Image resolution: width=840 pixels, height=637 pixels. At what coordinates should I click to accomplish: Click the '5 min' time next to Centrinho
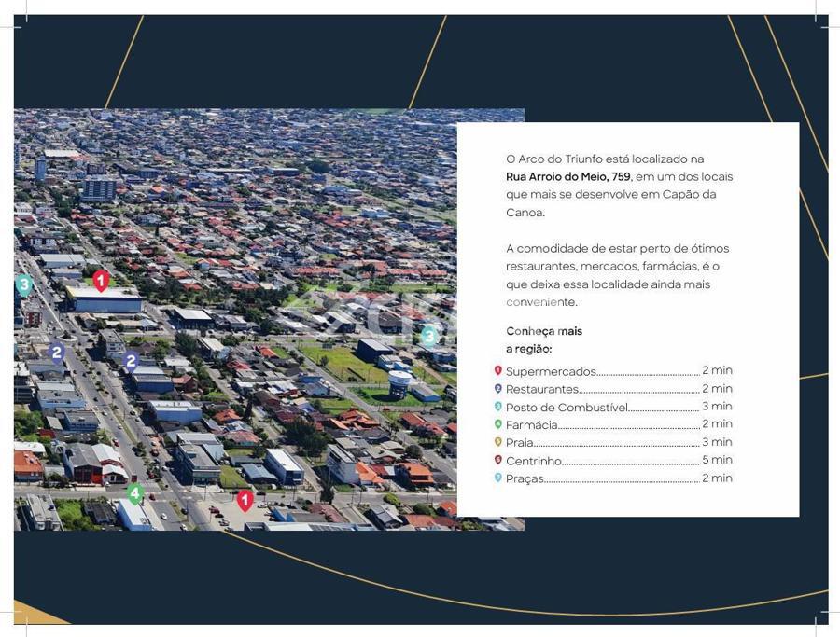(x=717, y=460)
